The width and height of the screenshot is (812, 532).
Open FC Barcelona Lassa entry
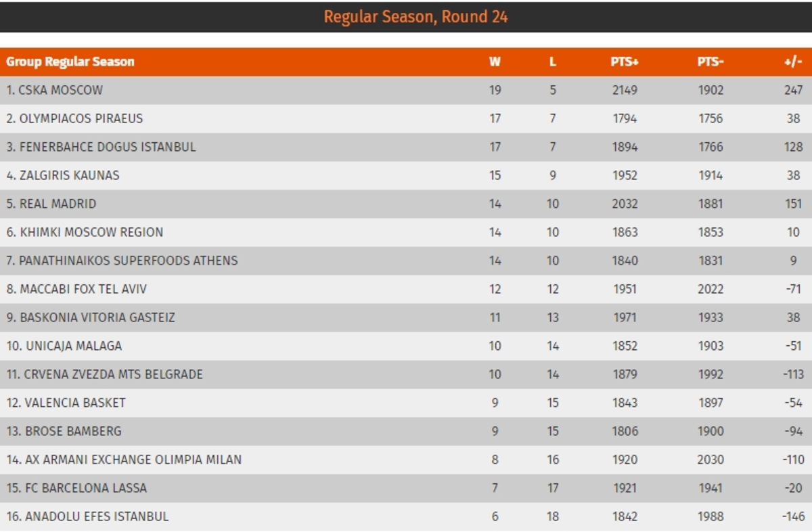[76, 488]
